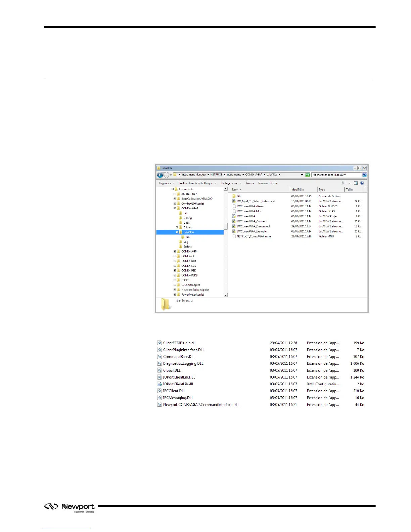The image size is (411, 532).
Task: Select the LWConexAGAP.lvlps file icon
Action: coord(234,211)
